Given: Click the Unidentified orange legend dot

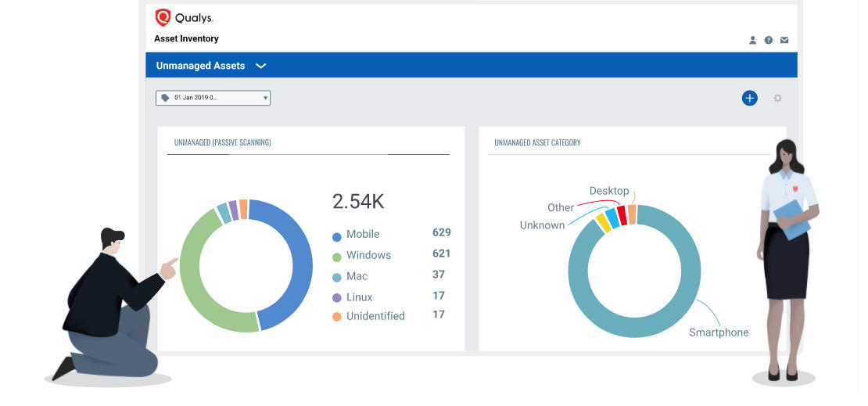Looking at the screenshot, I should (x=336, y=317).
